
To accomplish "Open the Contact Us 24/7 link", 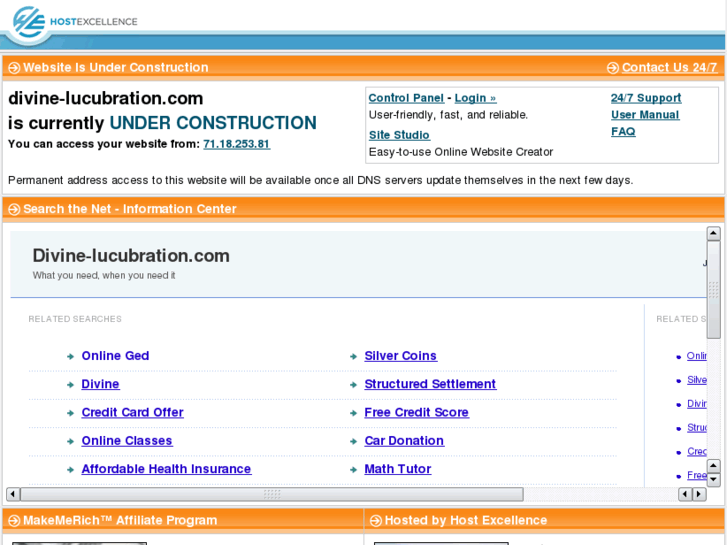I will click(670, 68).
